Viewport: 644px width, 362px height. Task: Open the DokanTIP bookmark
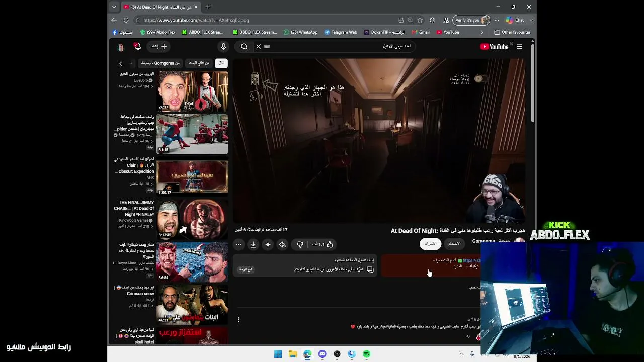(384, 32)
